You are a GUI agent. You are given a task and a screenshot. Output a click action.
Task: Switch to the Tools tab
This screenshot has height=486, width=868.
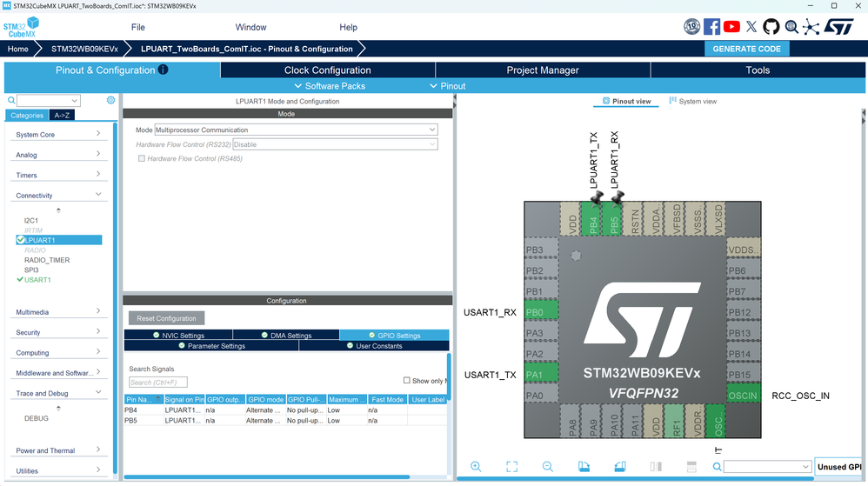(758, 70)
